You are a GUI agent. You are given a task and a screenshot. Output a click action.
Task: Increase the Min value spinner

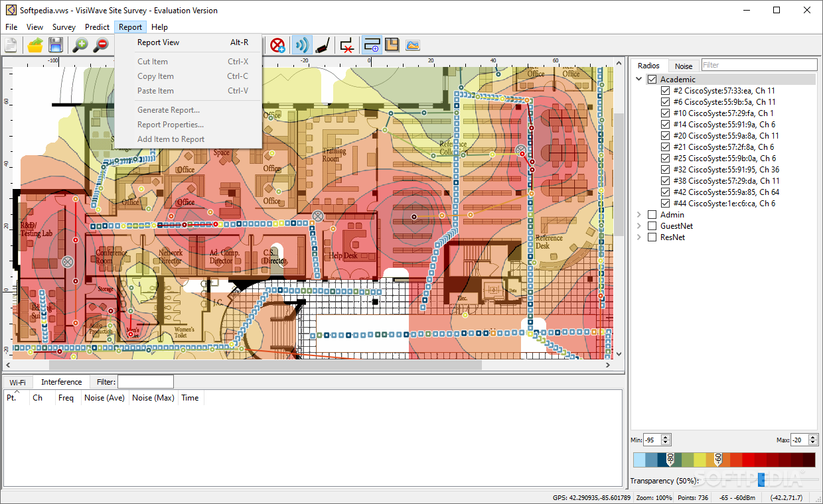(666, 437)
